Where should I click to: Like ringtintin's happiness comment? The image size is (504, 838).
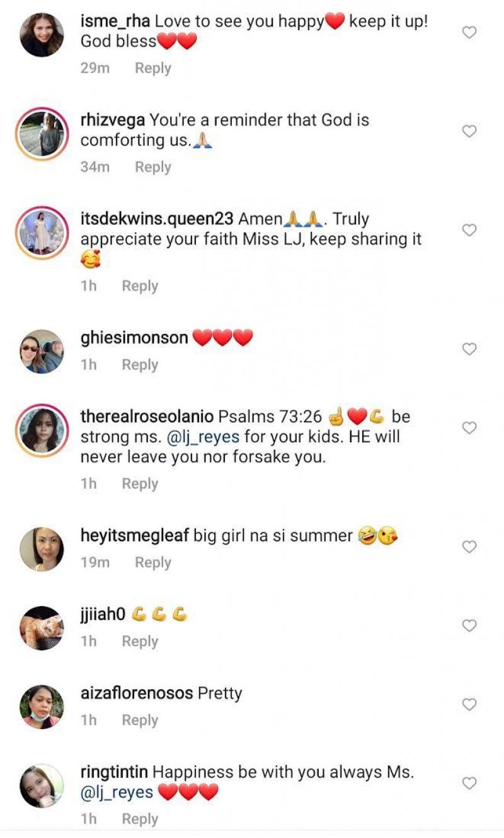pyautogui.click(x=469, y=783)
